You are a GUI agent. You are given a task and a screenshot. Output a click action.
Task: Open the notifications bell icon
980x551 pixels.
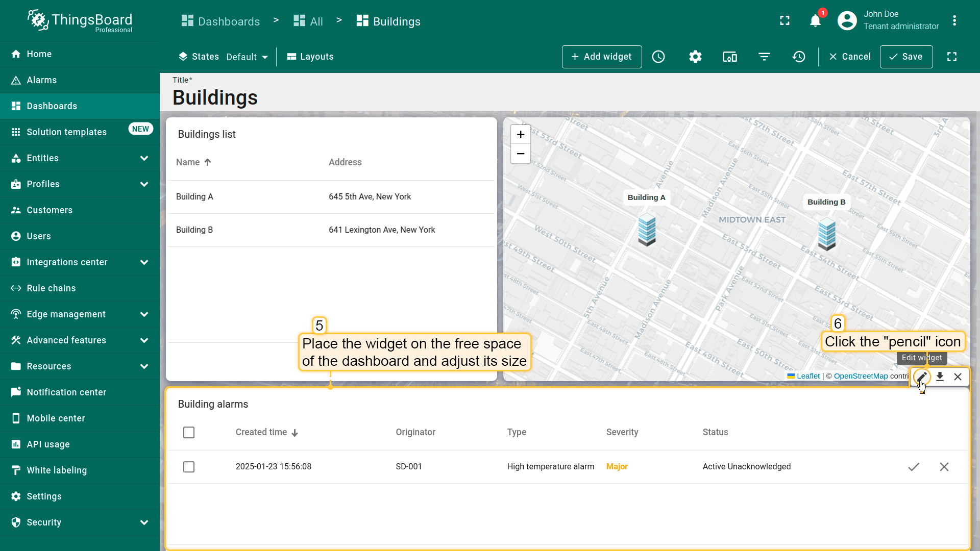tap(815, 21)
